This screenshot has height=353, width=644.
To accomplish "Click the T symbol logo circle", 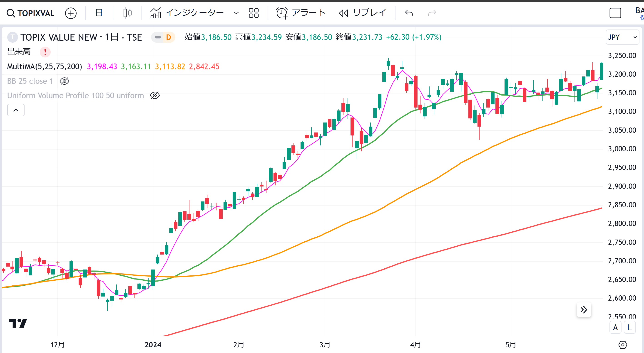I will pos(12,37).
